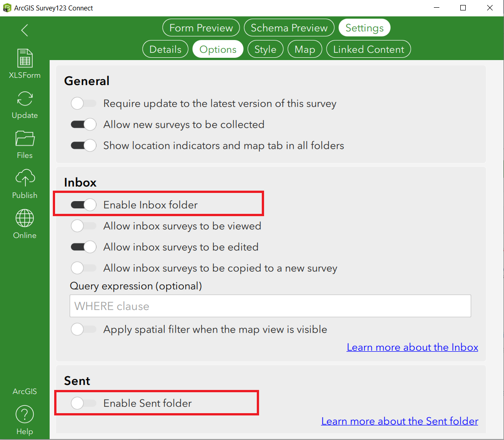The image size is (504, 440).
Task: Select the Settings tab
Action: click(365, 28)
